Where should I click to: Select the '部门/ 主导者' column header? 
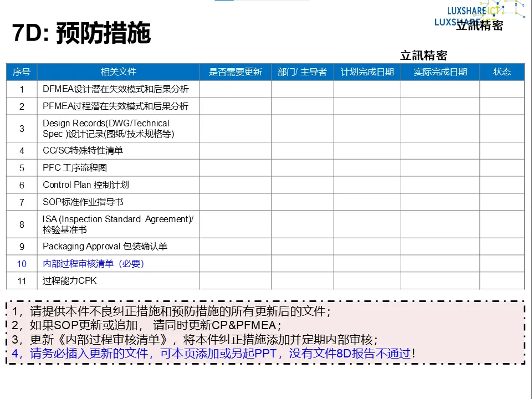303,72
